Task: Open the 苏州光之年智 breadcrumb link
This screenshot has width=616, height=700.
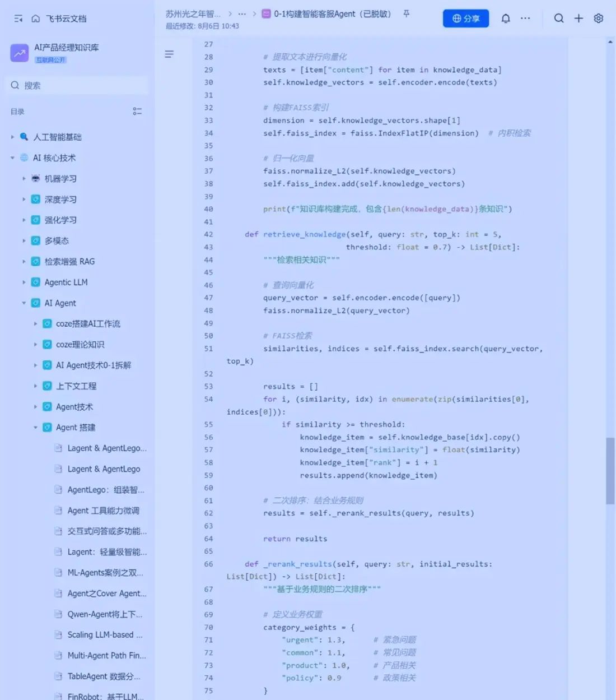Action: point(193,13)
